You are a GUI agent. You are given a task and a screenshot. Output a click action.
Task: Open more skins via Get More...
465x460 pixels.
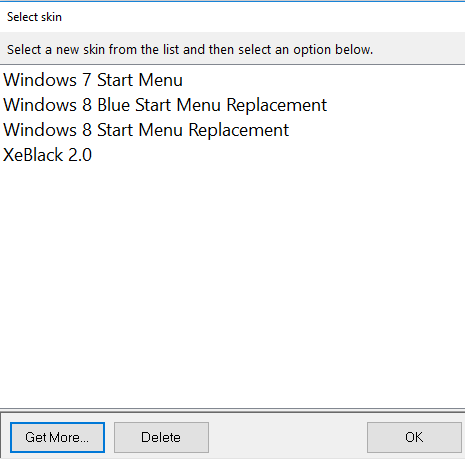[x=57, y=437]
